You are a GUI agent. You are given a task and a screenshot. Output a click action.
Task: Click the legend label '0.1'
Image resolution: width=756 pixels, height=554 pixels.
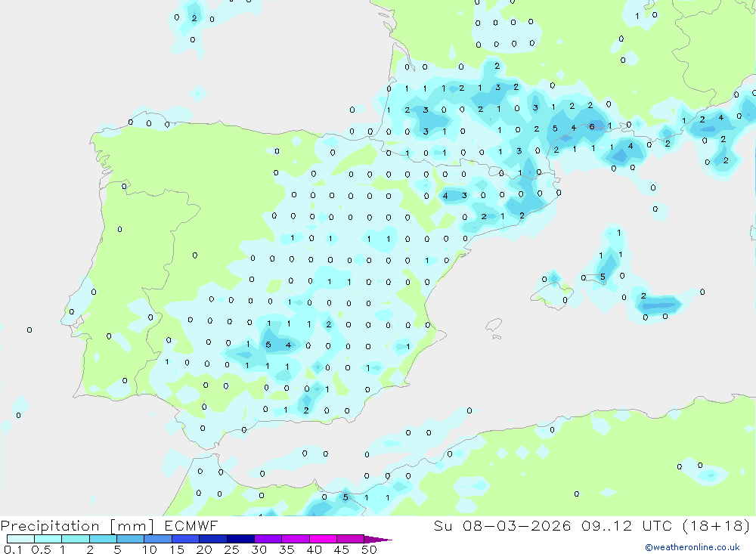pos(13,549)
